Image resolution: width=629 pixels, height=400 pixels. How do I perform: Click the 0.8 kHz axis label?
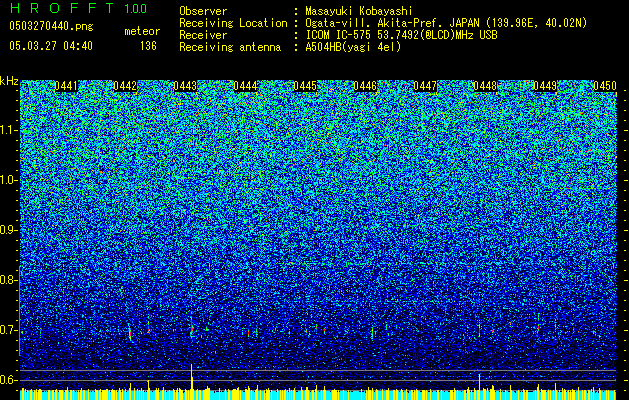(x=8, y=280)
